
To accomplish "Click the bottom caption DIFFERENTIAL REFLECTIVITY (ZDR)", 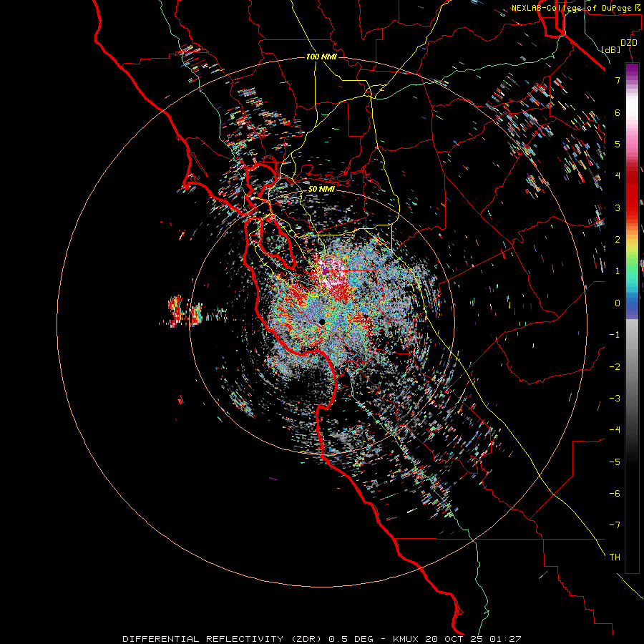I will [x=223, y=639].
